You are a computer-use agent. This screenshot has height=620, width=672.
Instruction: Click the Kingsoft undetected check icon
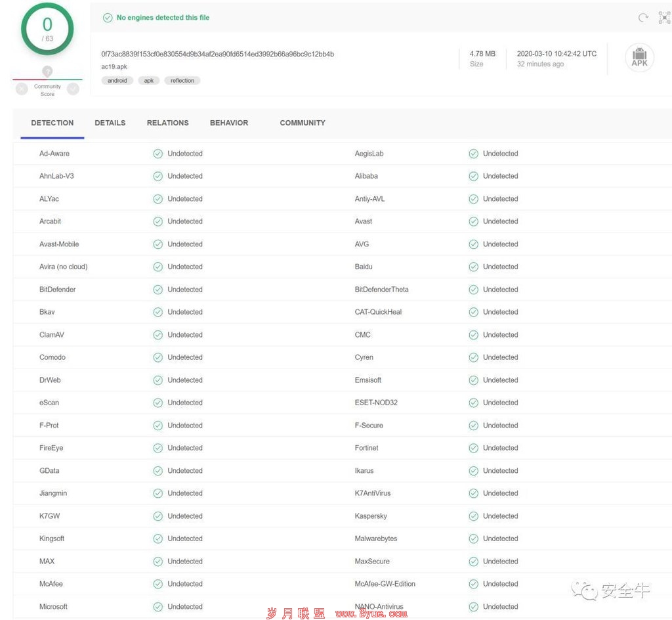click(x=158, y=539)
